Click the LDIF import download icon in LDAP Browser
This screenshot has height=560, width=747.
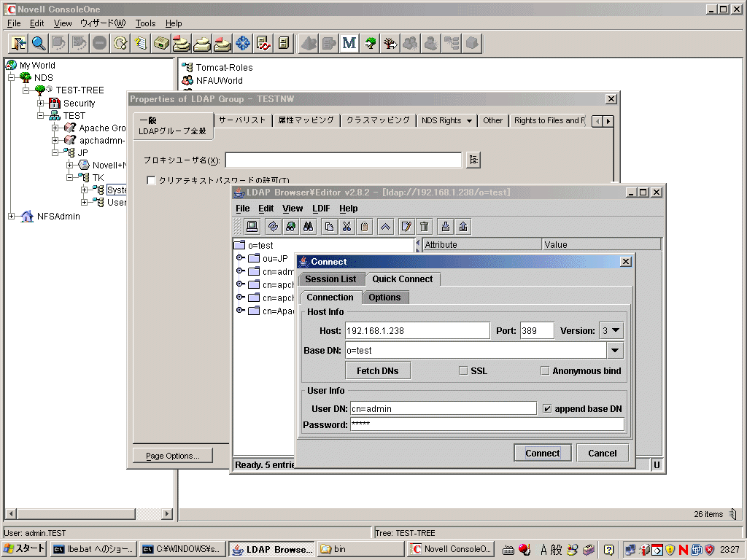[446, 227]
